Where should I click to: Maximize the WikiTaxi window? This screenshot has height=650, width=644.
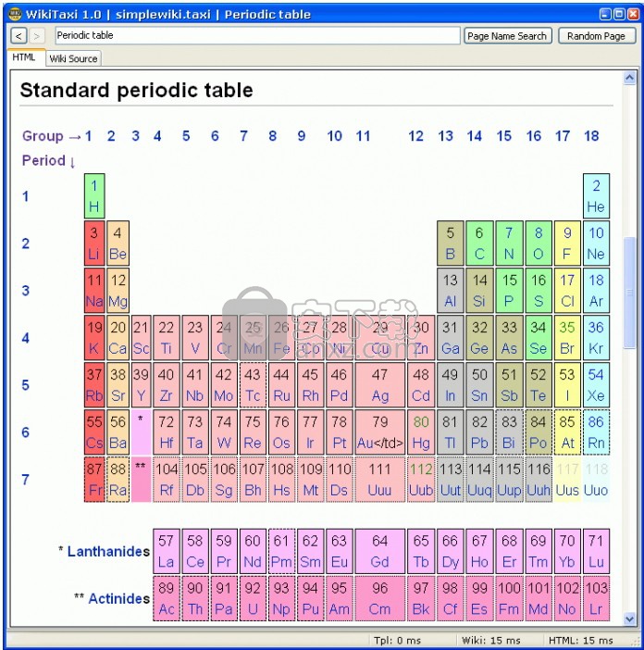[x=620, y=15]
